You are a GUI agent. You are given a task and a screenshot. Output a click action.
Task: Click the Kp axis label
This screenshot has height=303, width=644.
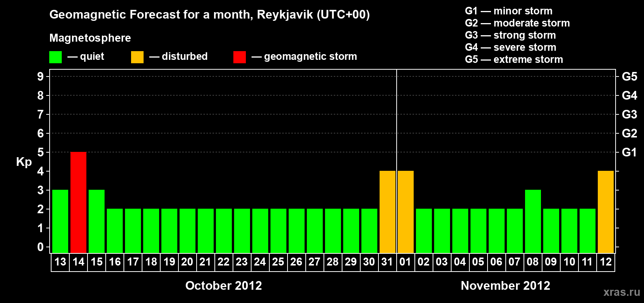coord(24,162)
